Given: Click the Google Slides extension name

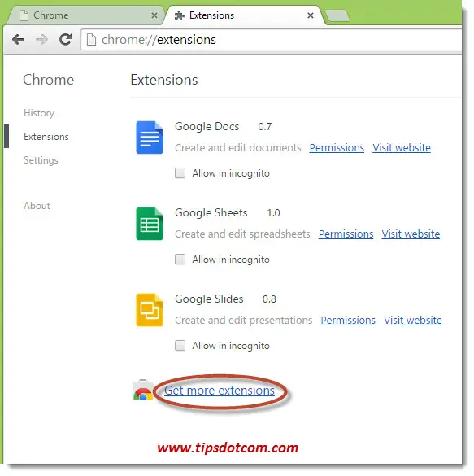Looking at the screenshot, I should pyautogui.click(x=209, y=299).
